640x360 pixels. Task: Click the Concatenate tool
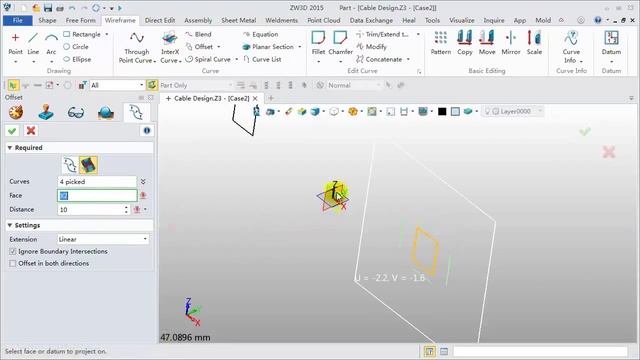379,59
